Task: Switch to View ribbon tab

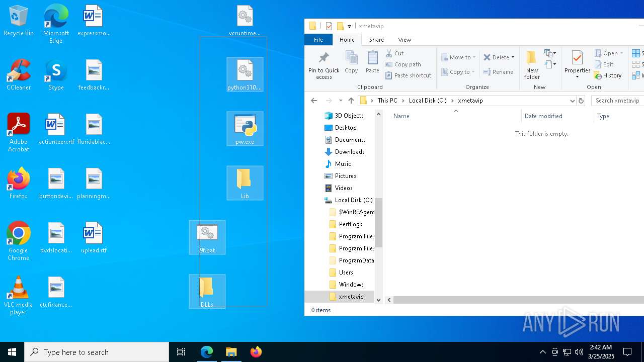Action: (405, 40)
